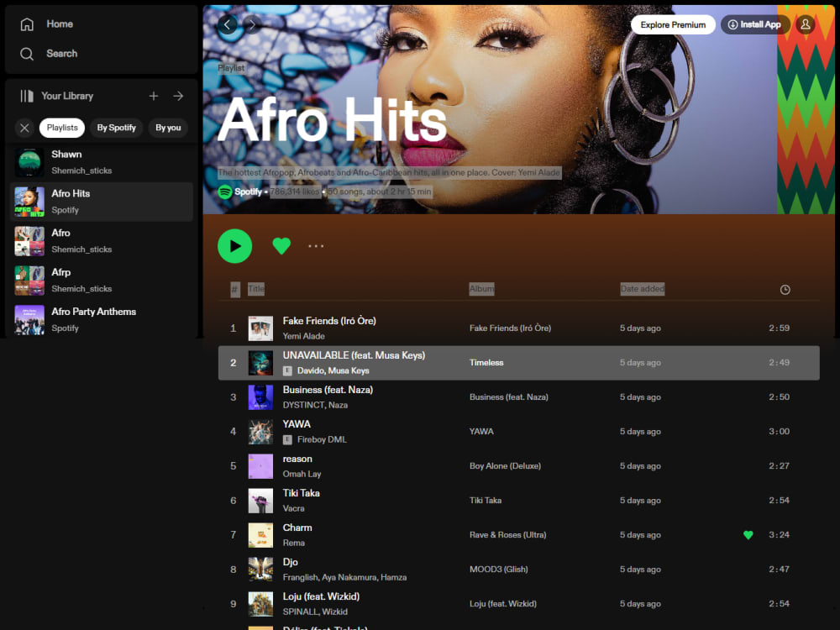This screenshot has height=630, width=840.
Task: Collapse Your Library using its icon
Action: click(27, 96)
